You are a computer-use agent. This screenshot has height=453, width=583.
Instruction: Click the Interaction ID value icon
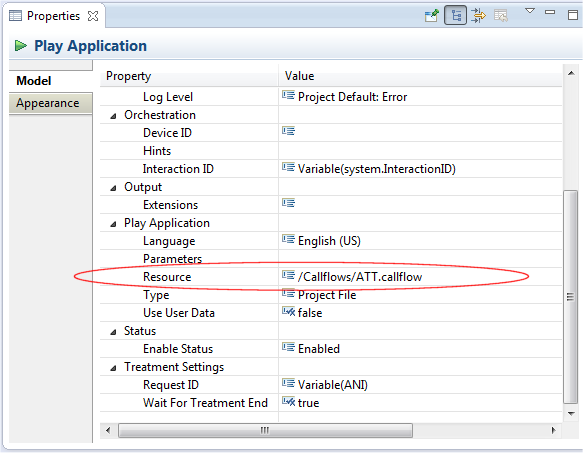(x=288, y=168)
